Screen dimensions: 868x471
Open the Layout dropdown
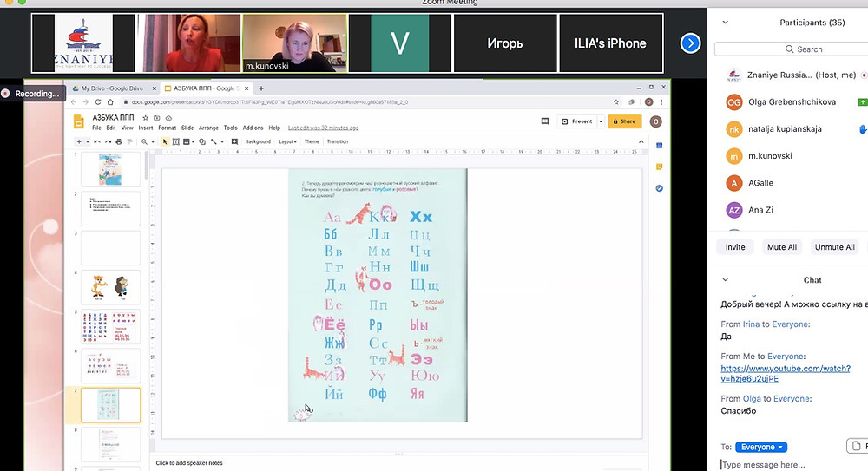(287, 141)
